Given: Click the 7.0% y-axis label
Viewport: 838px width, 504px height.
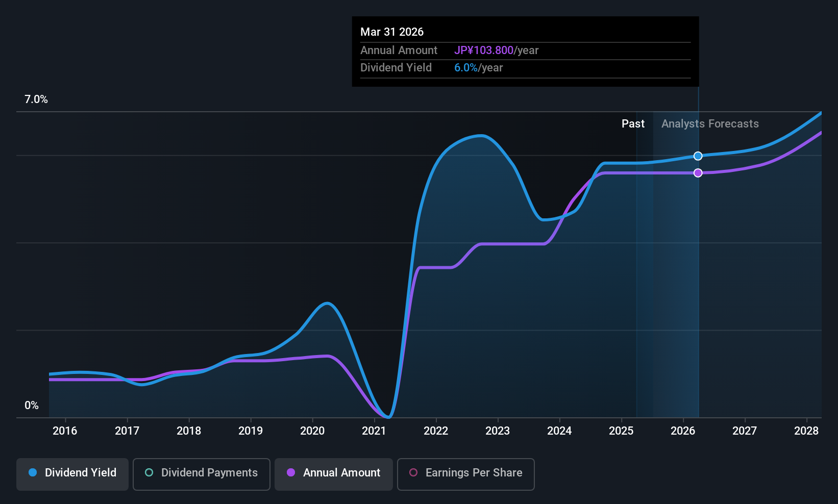Looking at the screenshot, I should click(36, 99).
